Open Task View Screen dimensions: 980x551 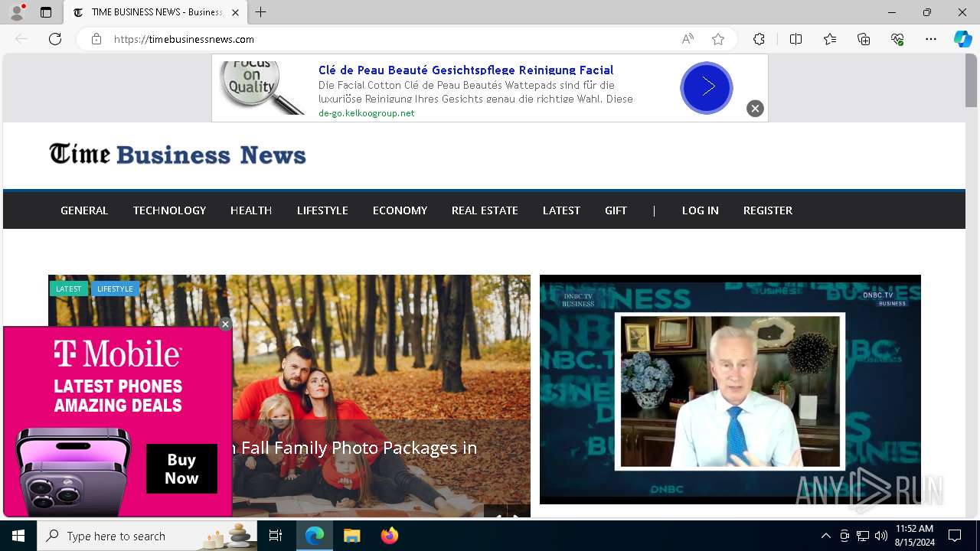[x=276, y=536]
